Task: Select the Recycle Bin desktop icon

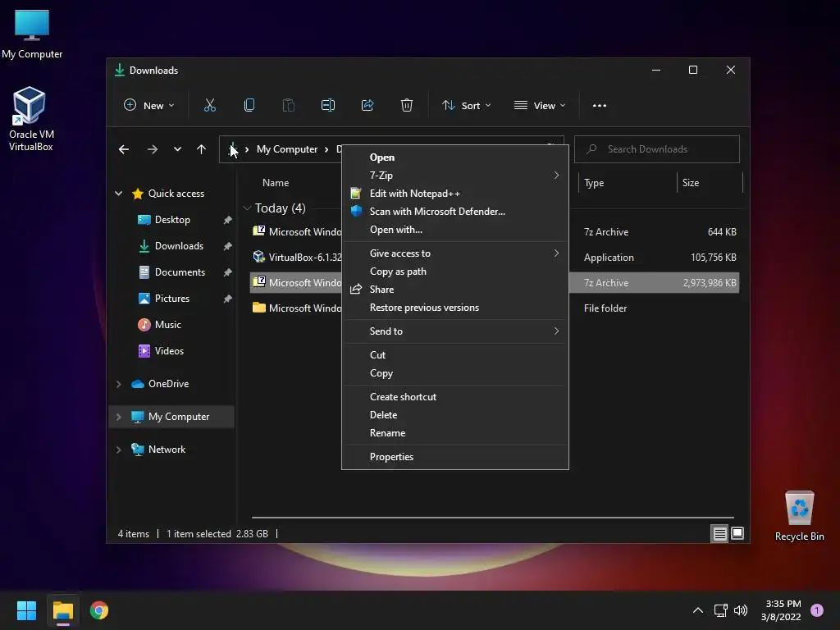Action: (799, 516)
